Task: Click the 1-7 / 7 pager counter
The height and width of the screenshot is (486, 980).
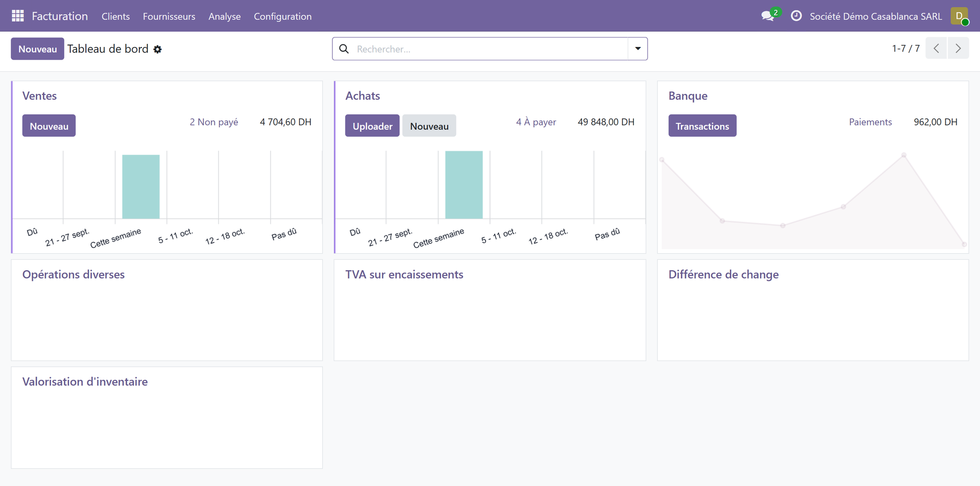Action: 906,48
